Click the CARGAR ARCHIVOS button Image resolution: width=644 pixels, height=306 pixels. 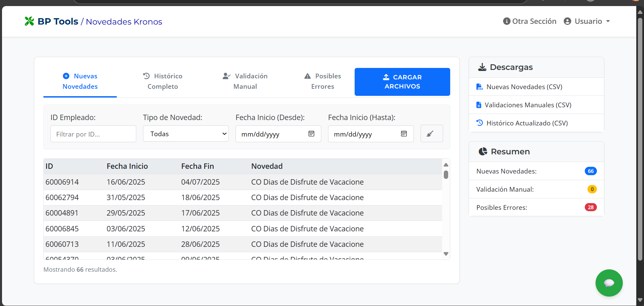pyautogui.click(x=402, y=82)
